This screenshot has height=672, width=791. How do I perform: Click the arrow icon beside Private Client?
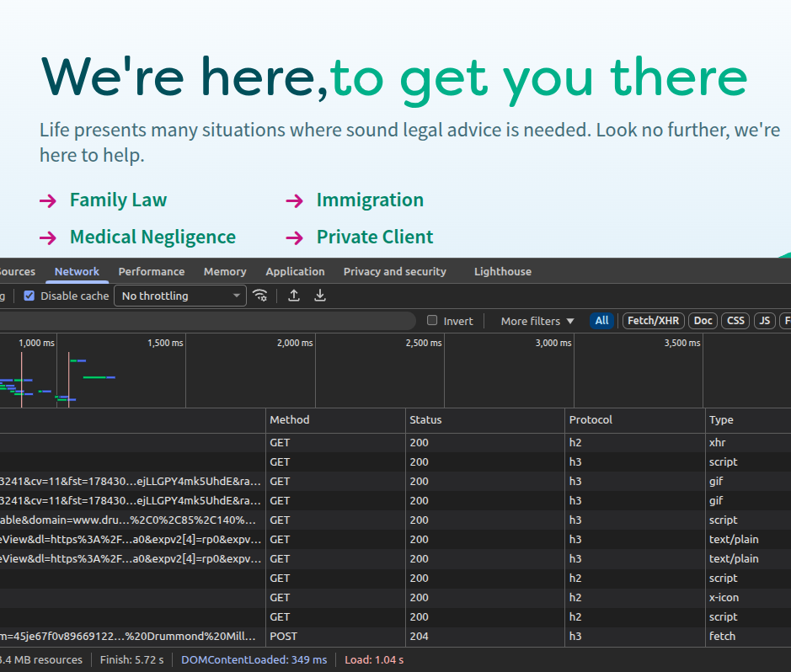point(295,237)
